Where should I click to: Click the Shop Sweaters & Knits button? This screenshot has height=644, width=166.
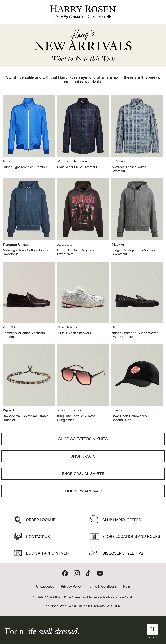coord(83,439)
